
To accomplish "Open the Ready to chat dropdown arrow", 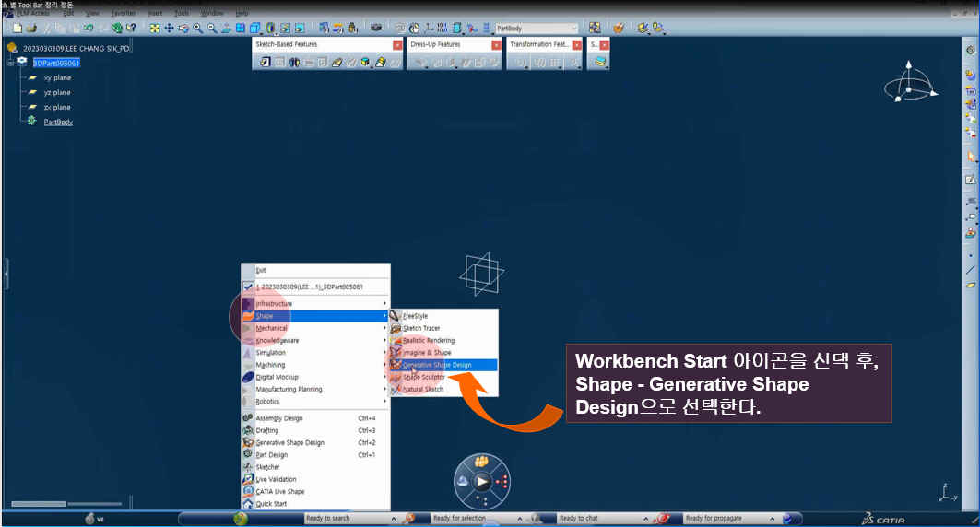I will [x=645, y=519].
